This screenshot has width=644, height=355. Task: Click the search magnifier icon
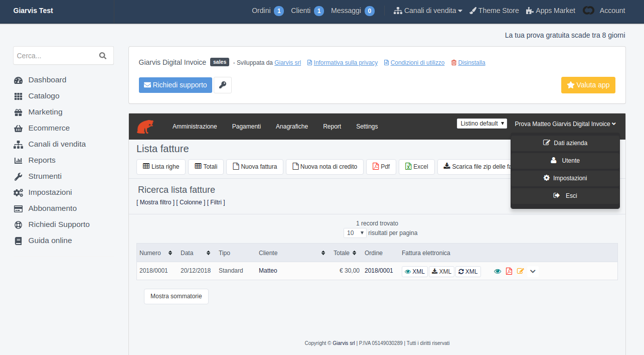click(x=103, y=56)
